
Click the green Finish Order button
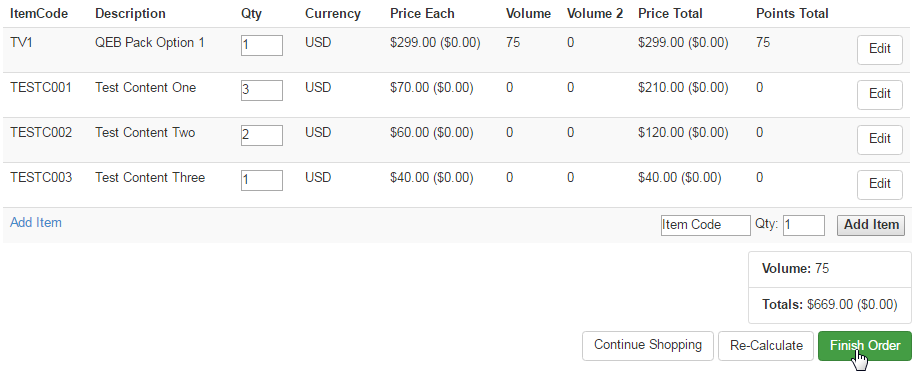coord(865,346)
